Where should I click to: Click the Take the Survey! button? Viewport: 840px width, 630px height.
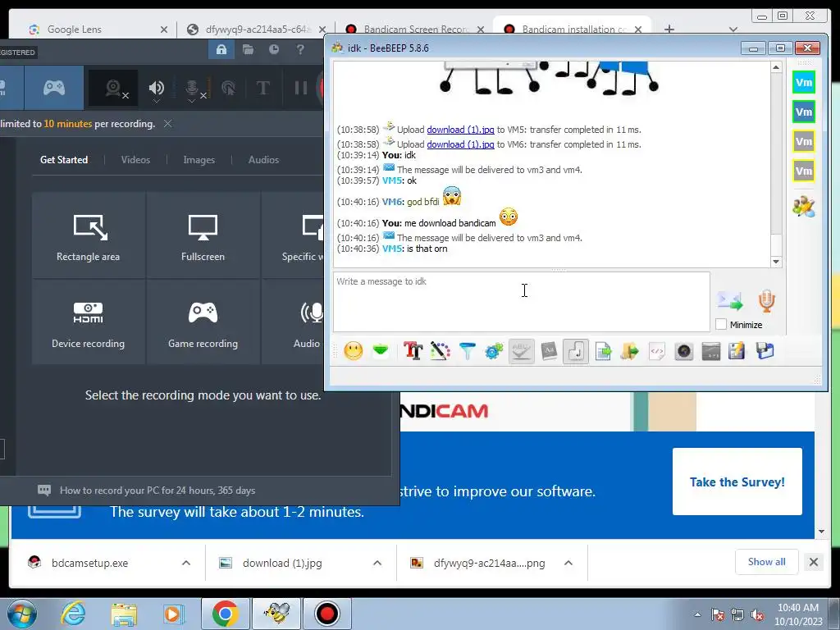click(737, 482)
